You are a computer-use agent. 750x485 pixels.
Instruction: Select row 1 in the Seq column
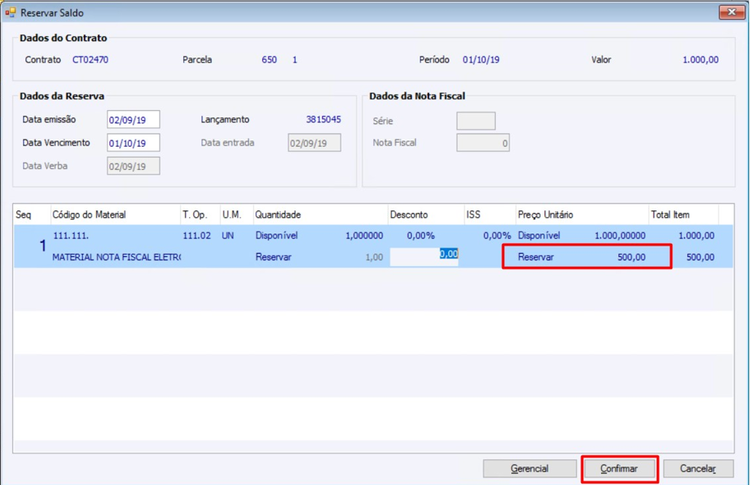click(42, 246)
